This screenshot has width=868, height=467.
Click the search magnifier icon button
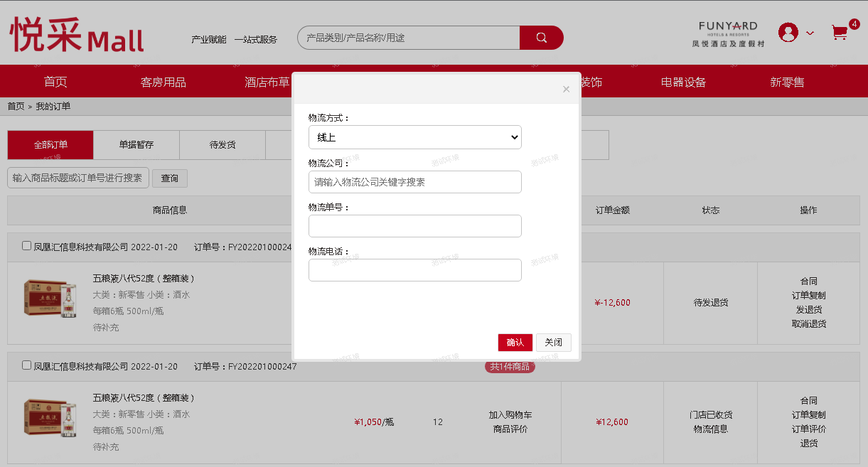[541, 38]
